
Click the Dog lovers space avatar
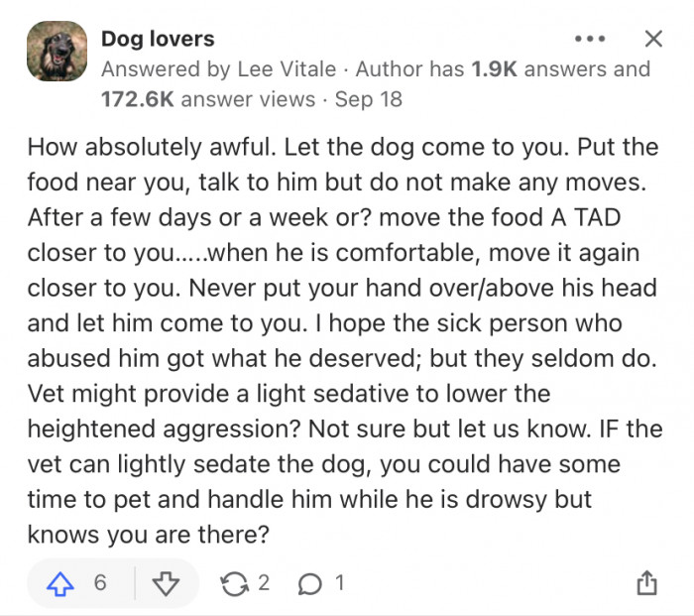(x=57, y=53)
